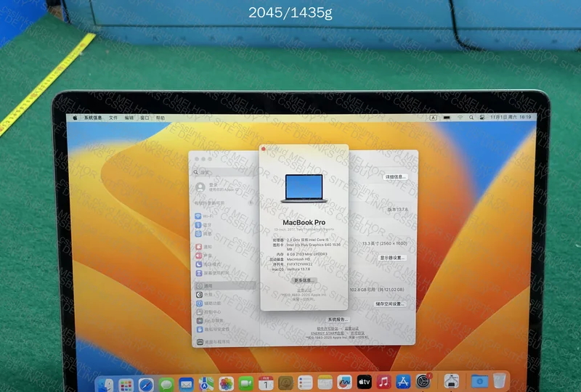
Task: Launch FaceTime from the Dock
Action: pos(245,383)
